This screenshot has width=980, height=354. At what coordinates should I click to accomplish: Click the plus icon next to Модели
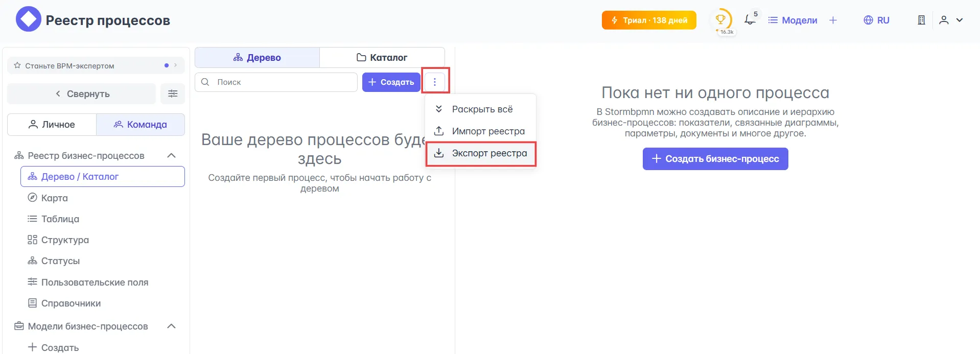(833, 20)
